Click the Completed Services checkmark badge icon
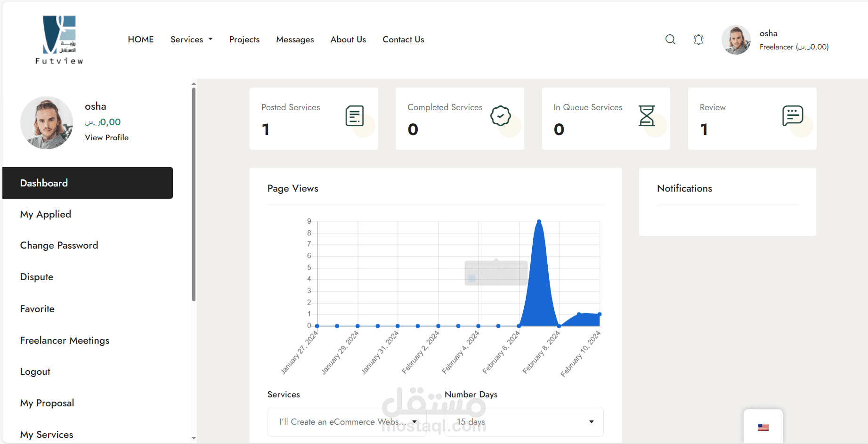Viewport: 868px width, 444px height. click(501, 116)
